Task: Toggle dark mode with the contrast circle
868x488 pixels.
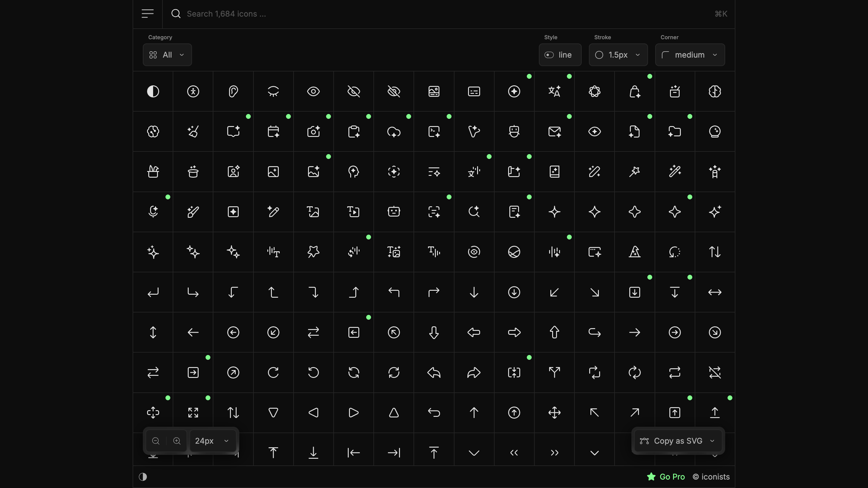Action: coord(143,477)
